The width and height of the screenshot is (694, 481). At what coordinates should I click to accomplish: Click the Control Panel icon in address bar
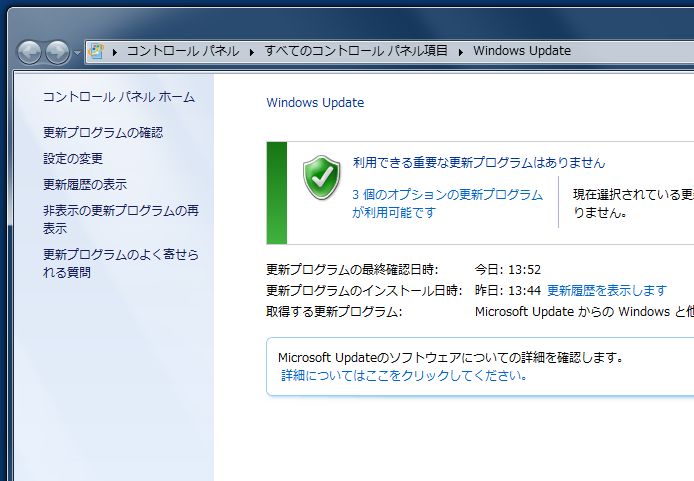(x=96, y=51)
